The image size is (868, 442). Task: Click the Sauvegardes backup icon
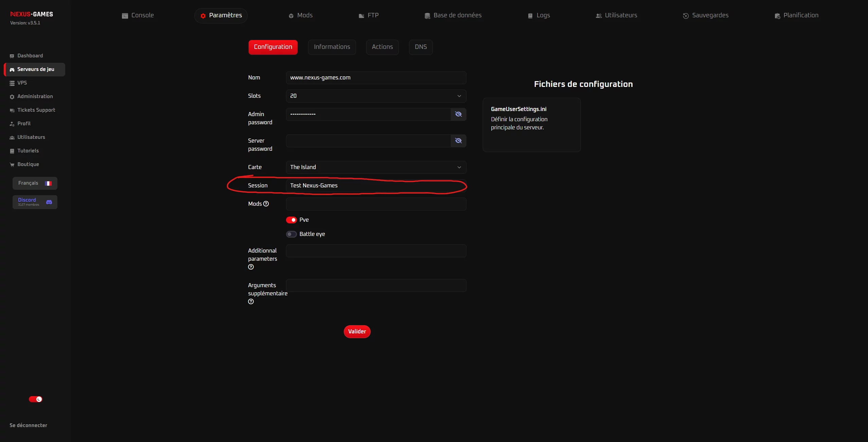click(x=686, y=16)
